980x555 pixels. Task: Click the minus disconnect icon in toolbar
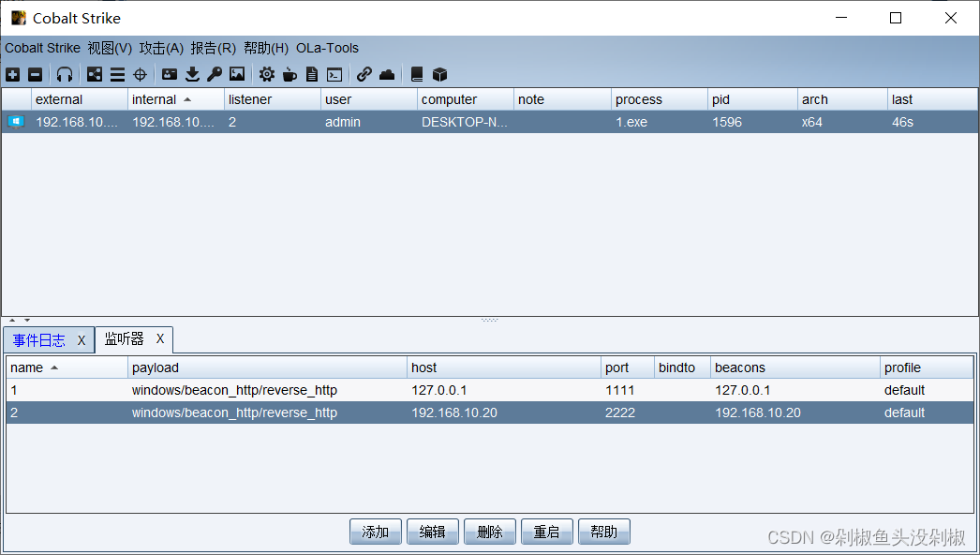(36, 74)
